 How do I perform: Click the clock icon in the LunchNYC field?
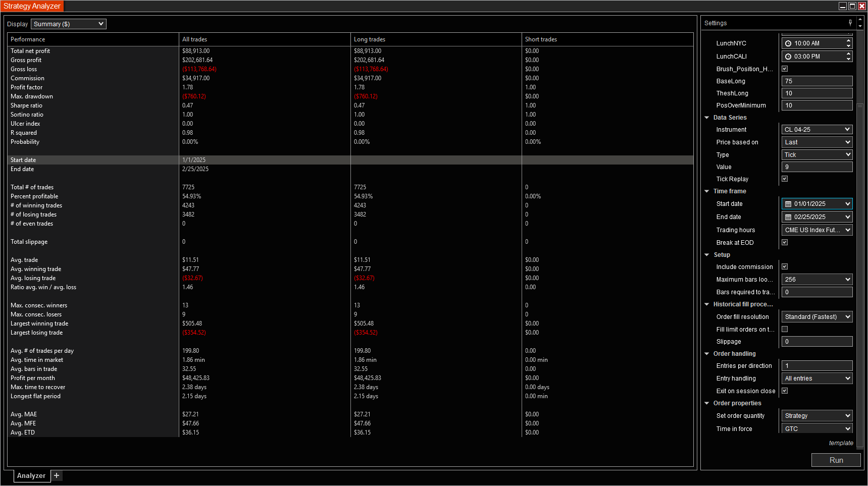click(x=788, y=43)
